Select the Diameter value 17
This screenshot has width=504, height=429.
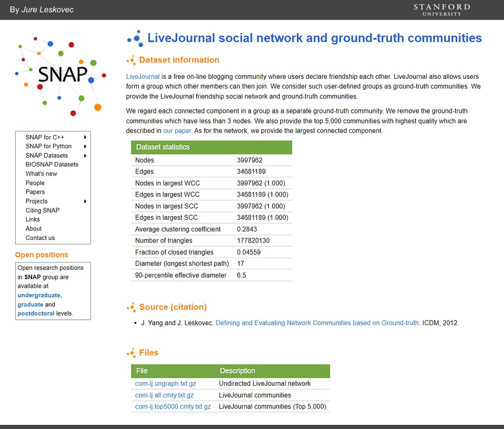tap(240, 264)
